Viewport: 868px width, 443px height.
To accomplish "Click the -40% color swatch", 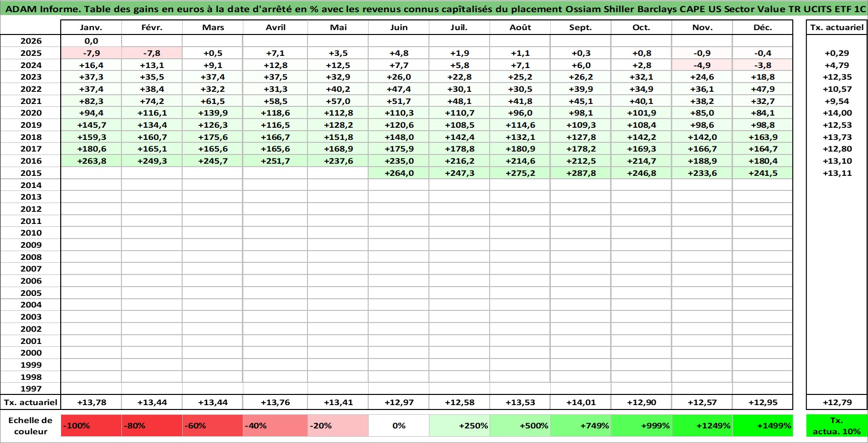I will pos(275,426).
